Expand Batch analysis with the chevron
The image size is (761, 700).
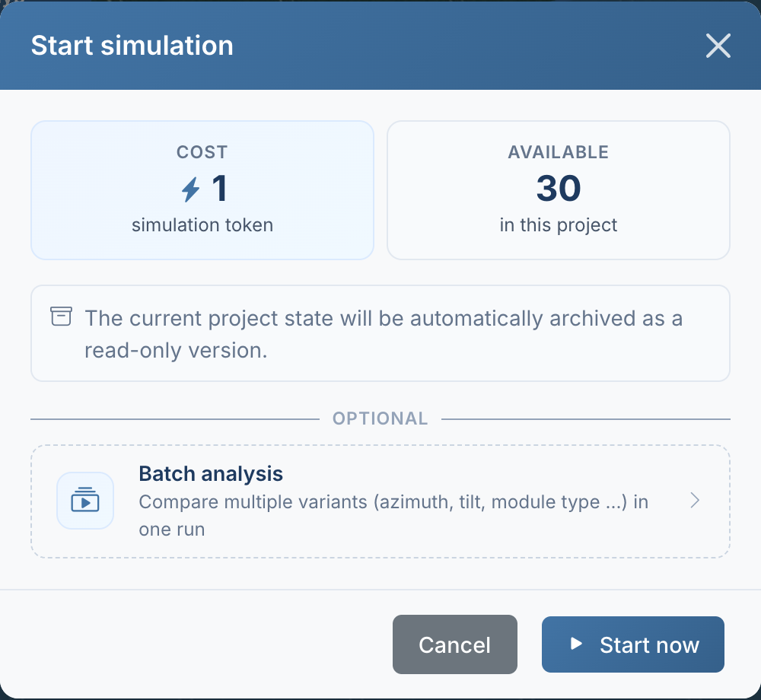pyautogui.click(x=695, y=500)
